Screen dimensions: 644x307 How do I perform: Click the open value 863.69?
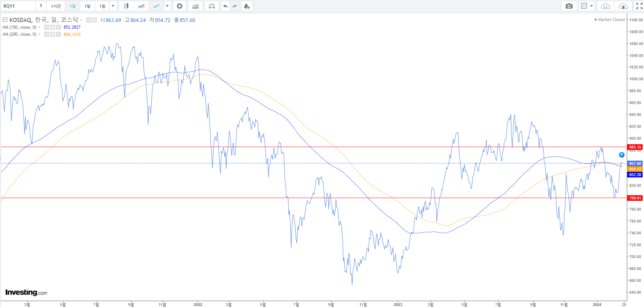[x=113, y=20]
